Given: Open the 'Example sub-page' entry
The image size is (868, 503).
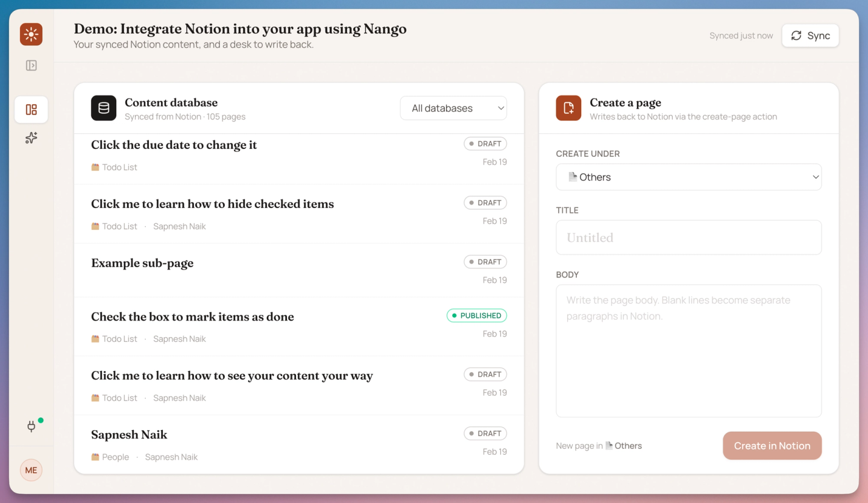Looking at the screenshot, I should 142,263.
